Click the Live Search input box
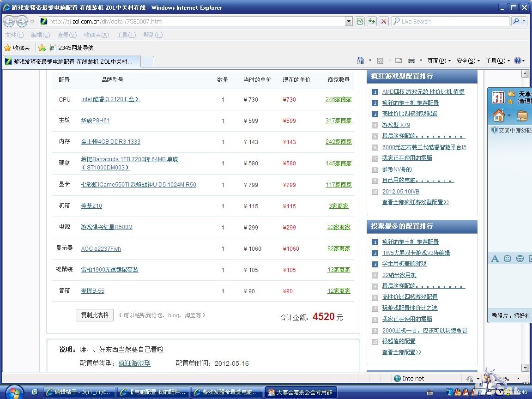The width and height of the screenshot is (532, 399). coord(450,21)
